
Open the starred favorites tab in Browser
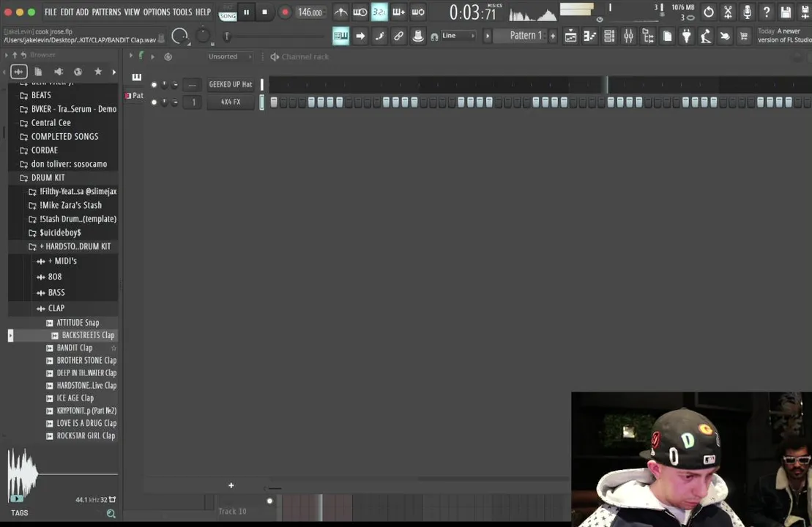[x=98, y=72]
